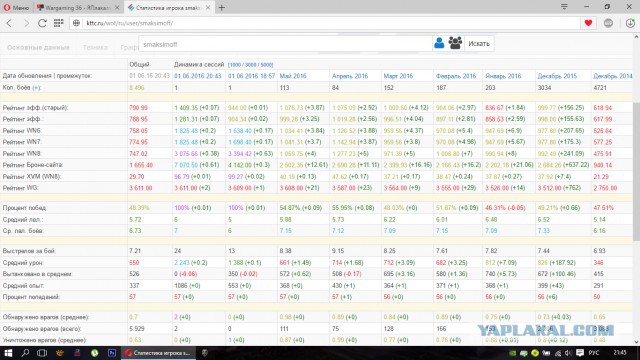Open the Opera Меню button

point(16,7)
